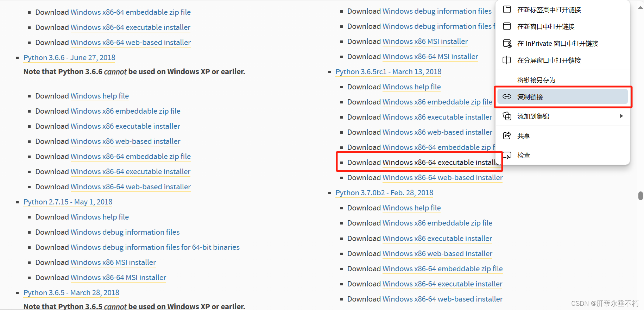Click the add to collections icon
This screenshot has width=644, height=310.
[x=507, y=116]
